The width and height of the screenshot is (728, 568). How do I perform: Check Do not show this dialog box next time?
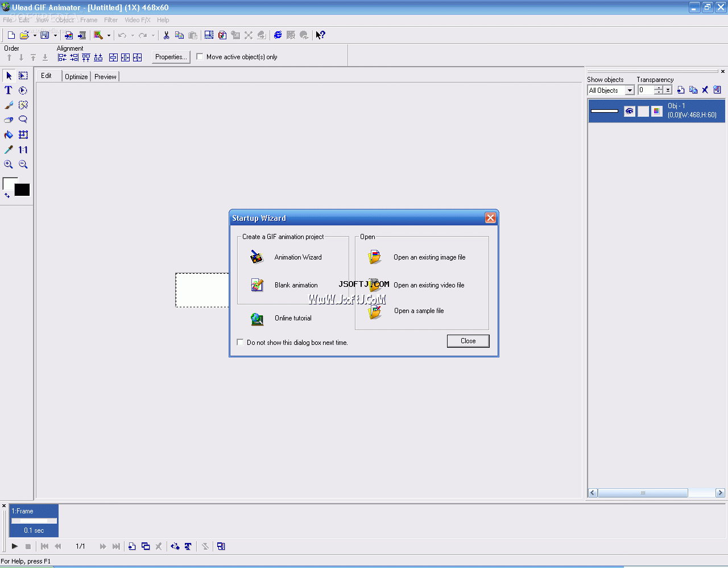[x=240, y=342]
